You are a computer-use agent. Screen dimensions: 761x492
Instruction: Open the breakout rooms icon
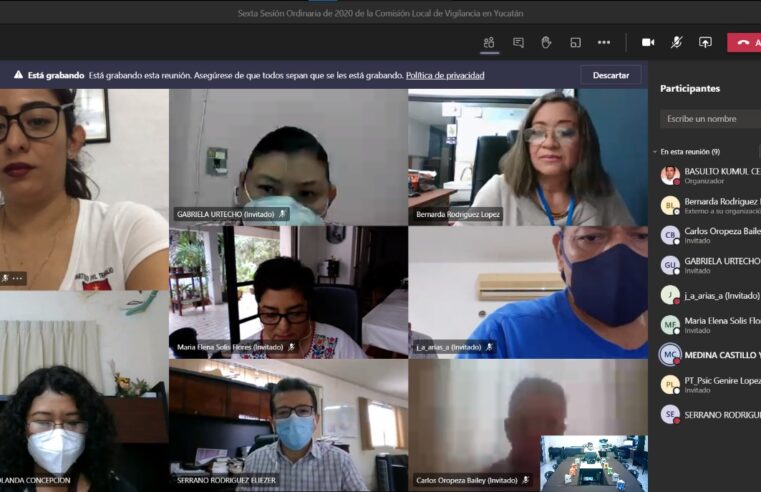[575, 42]
